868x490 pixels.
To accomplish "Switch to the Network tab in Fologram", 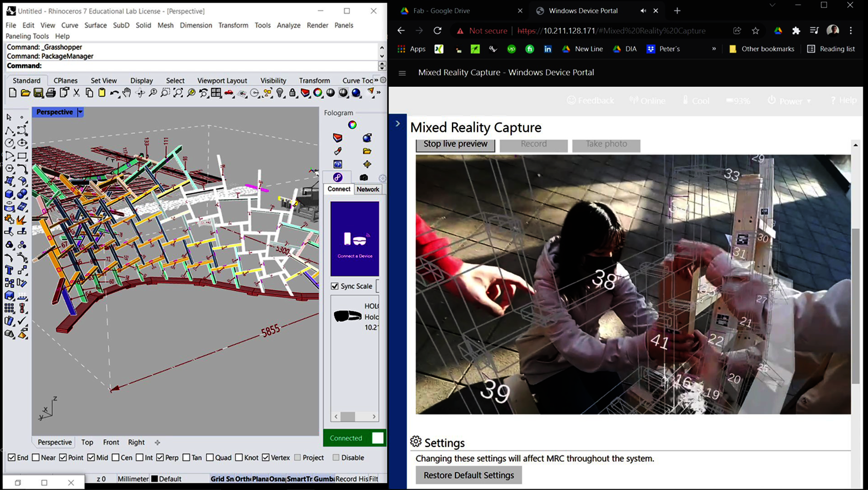I will [368, 189].
